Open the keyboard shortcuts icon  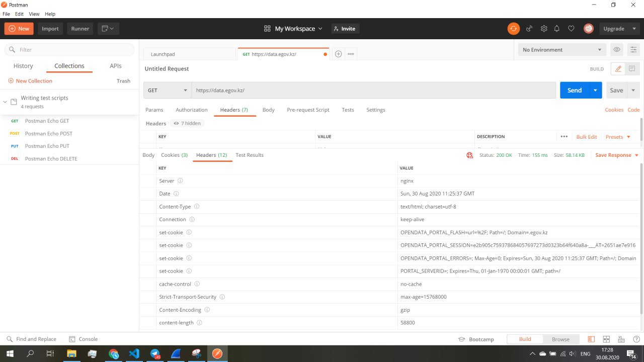pos(621,339)
